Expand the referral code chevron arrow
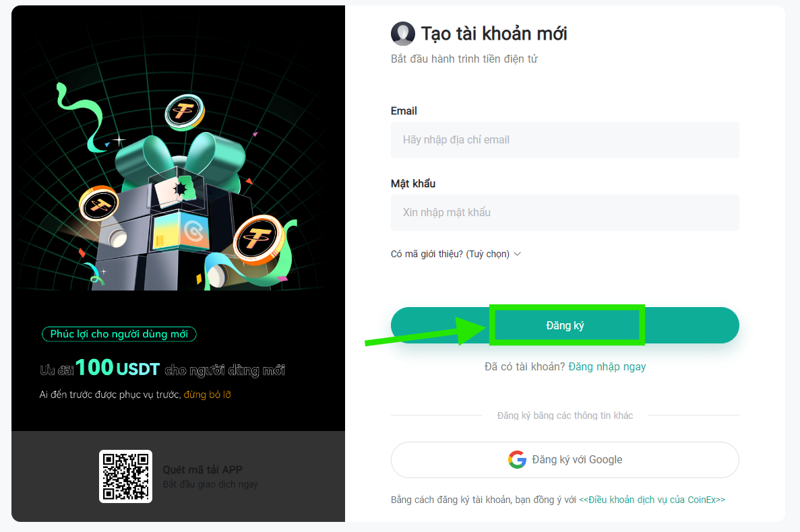The width and height of the screenshot is (800, 532). [x=518, y=254]
